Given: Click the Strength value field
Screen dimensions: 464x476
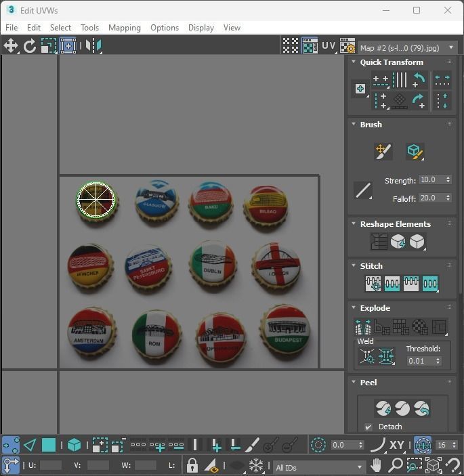Looking at the screenshot, I should click(x=431, y=179).
